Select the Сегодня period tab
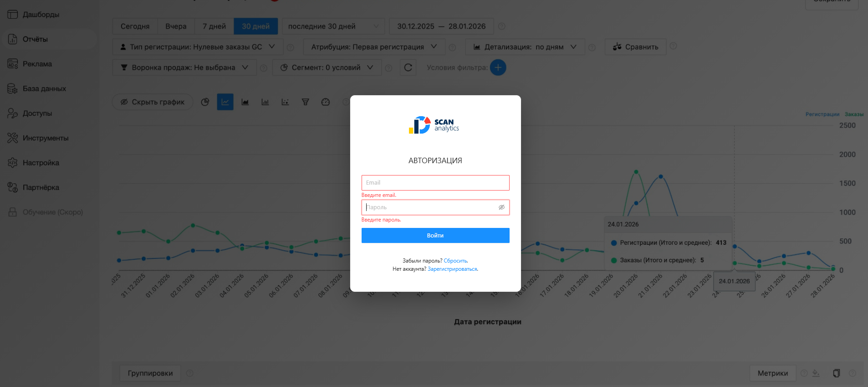The height and width of the screenshot is (387, 868). pyautogui.click(x=135, y=26)
